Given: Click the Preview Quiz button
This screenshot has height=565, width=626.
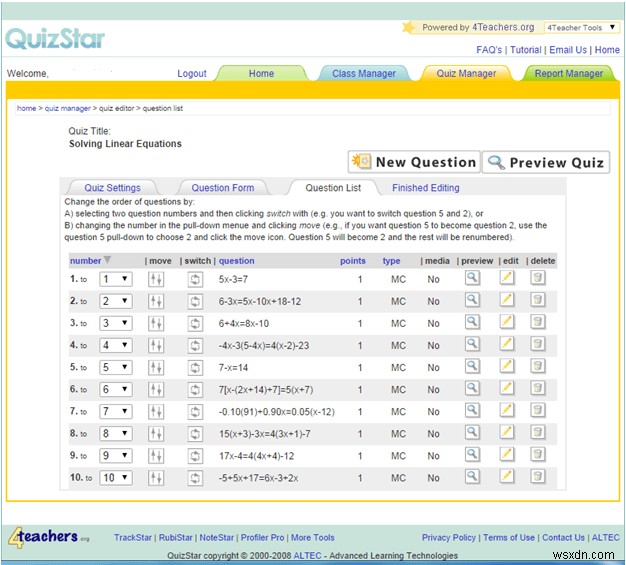Looking at the screenshot, I should 545,162.
